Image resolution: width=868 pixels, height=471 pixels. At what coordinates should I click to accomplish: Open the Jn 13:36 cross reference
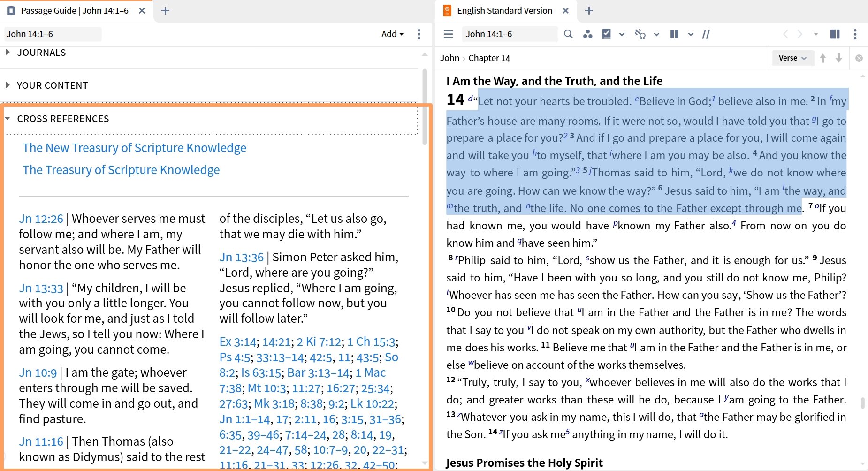pyautogui.click(x=242, y=258)
